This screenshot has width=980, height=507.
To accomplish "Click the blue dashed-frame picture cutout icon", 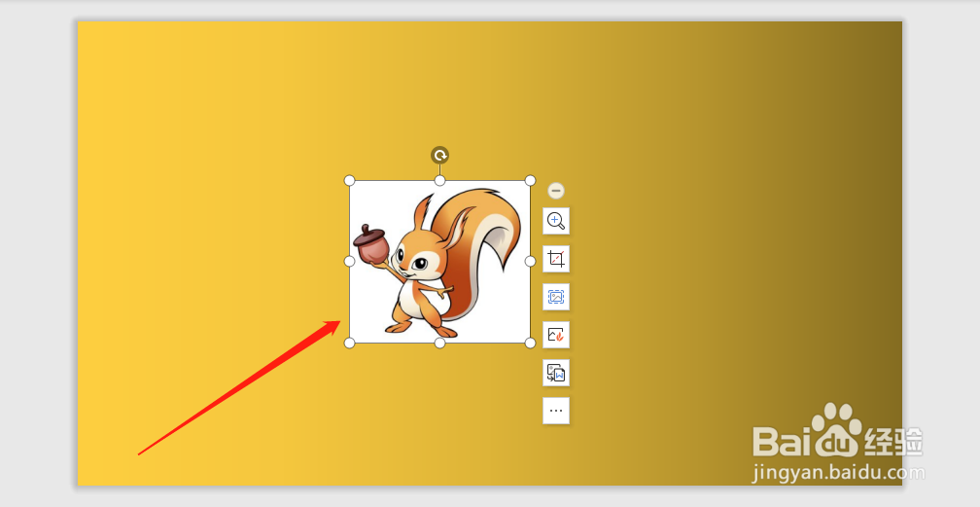I will (556, 297).
